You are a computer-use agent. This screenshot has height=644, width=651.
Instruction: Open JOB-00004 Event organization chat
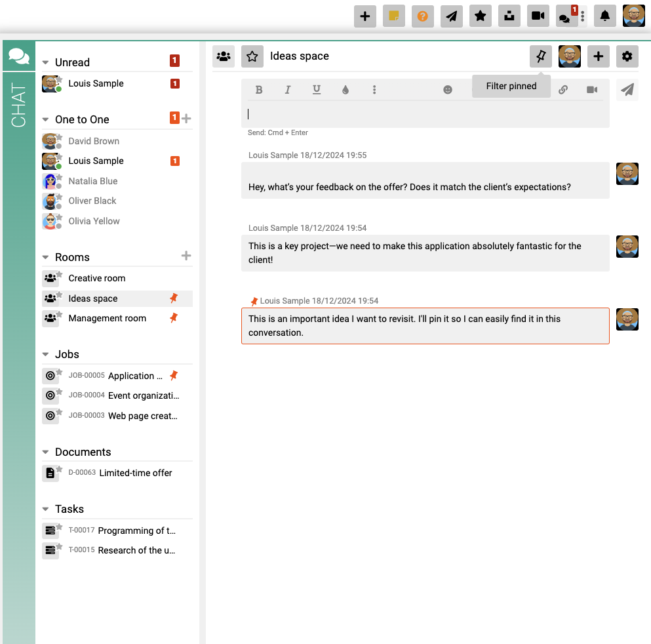coord(117,395)
